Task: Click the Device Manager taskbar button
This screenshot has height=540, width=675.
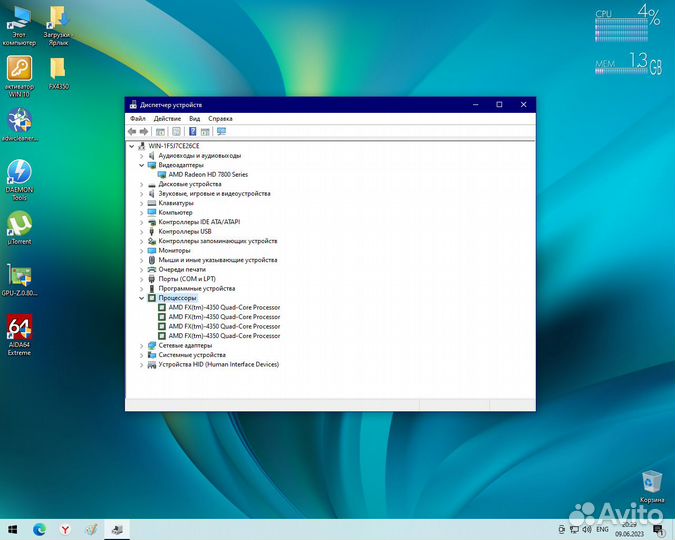Action: 117,529
